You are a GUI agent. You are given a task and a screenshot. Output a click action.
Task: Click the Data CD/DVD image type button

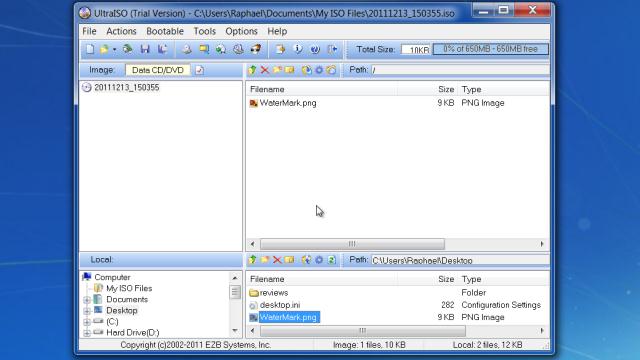[x=158, y=70]
